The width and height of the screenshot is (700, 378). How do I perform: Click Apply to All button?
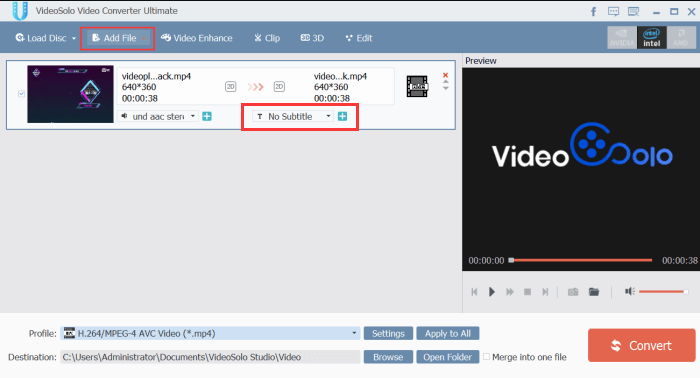coord(447,333)
